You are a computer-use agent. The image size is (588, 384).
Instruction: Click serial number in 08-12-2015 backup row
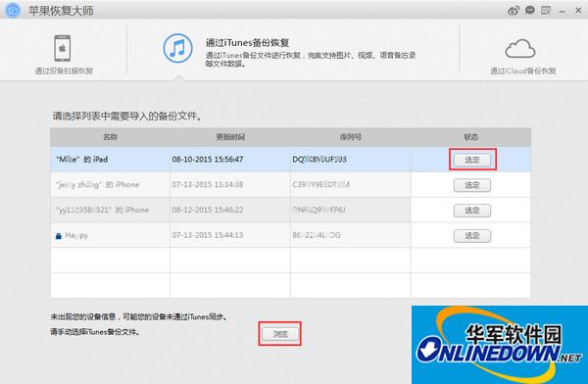click(x=318, y=210)
